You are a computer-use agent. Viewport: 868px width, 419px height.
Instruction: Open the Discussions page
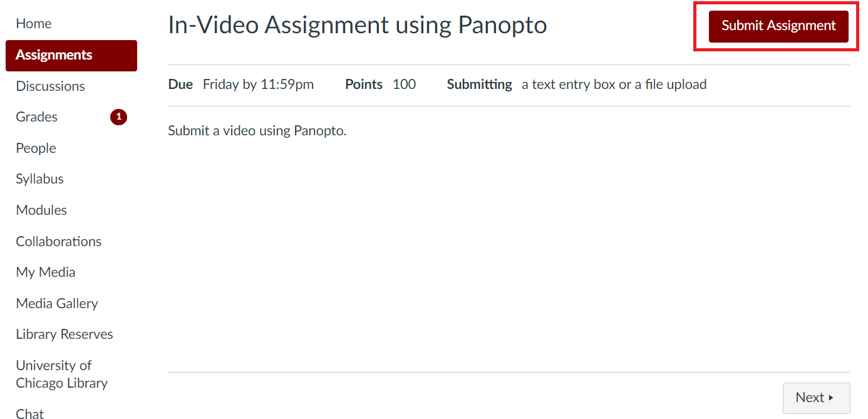50,86
